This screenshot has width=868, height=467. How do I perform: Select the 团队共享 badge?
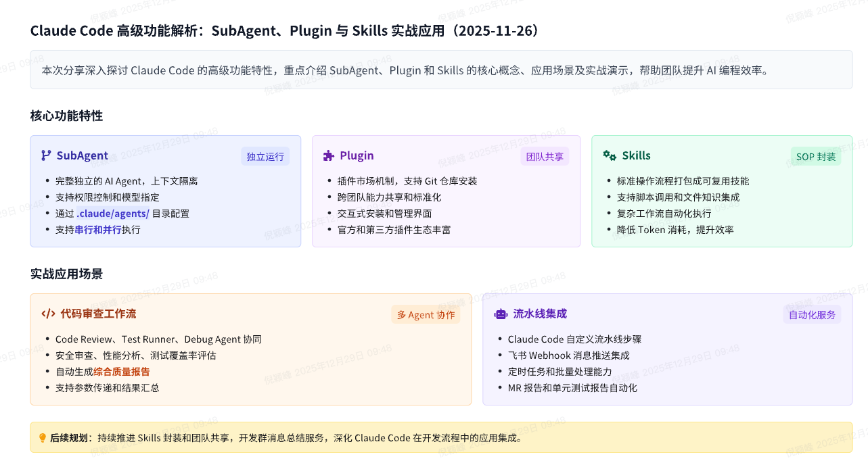tap(545, 157)
